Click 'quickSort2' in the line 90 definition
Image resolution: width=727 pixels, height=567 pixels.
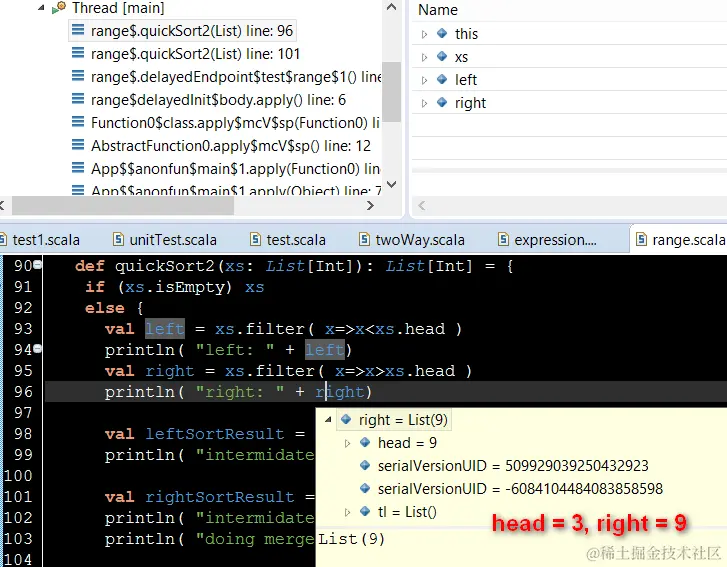coord(165,266)
